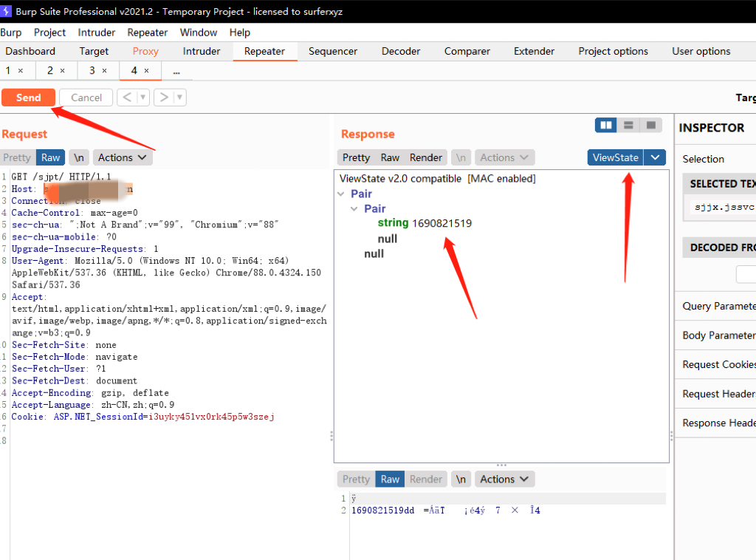Open the Help menu
This screenshot has height=560, width=756.
tap(240, 33)
